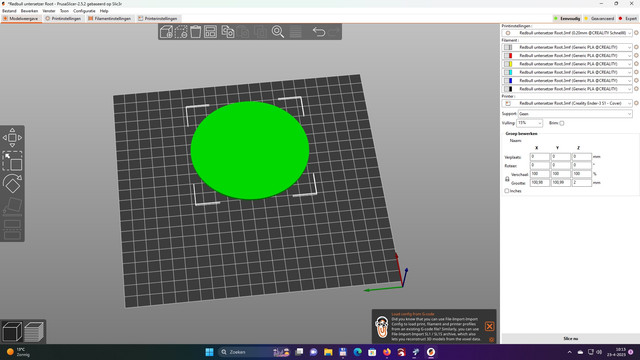Switch to 3D editor view cube icon
Screen dimensions: 640x360
12,331
